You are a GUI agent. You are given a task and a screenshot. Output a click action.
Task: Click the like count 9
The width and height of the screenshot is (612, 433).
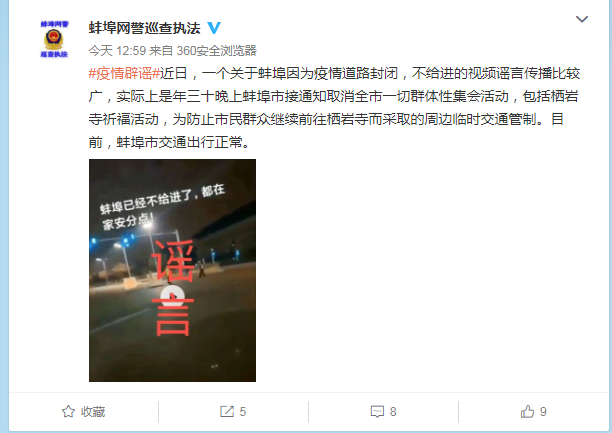543,412
